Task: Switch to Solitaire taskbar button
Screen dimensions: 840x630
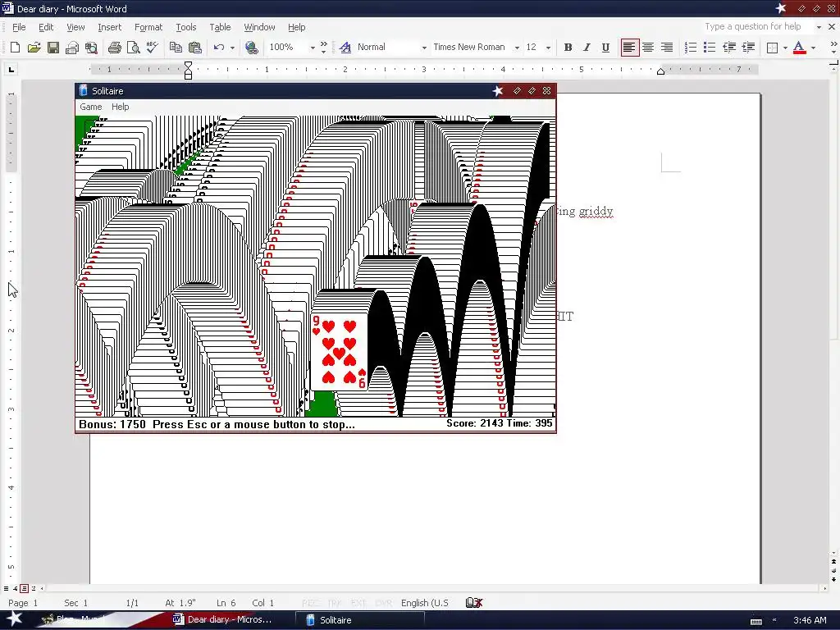Action: click(359, 620)
